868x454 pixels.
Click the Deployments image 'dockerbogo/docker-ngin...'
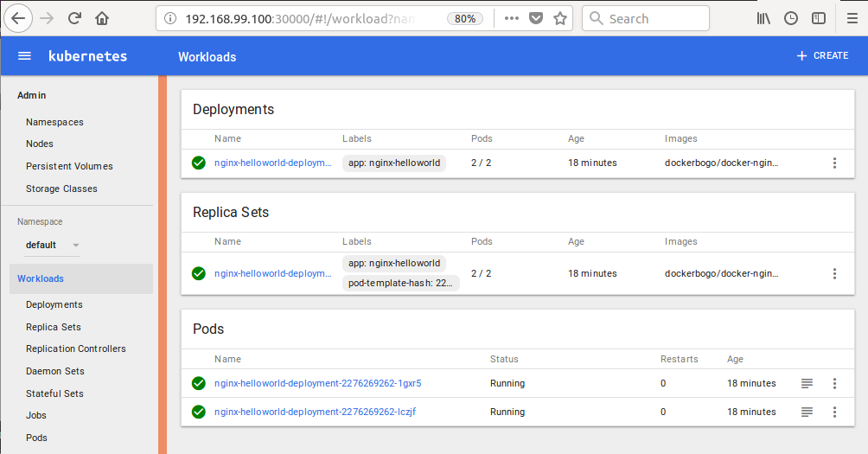pos(721,163)
